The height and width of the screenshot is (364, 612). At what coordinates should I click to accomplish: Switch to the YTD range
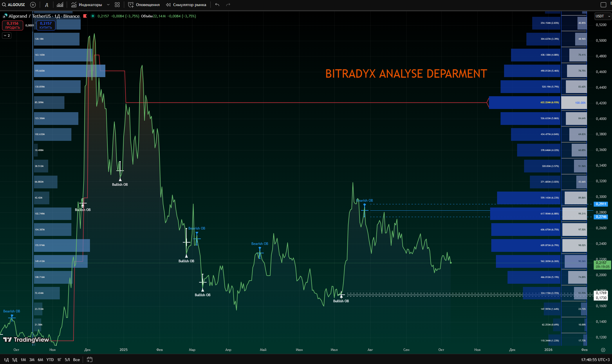coord(50,360)
